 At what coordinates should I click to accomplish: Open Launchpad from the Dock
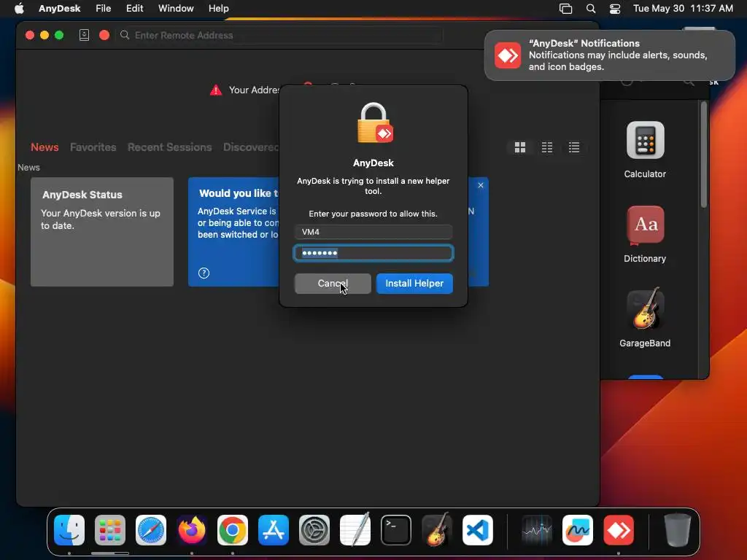(x=110, y=530)
